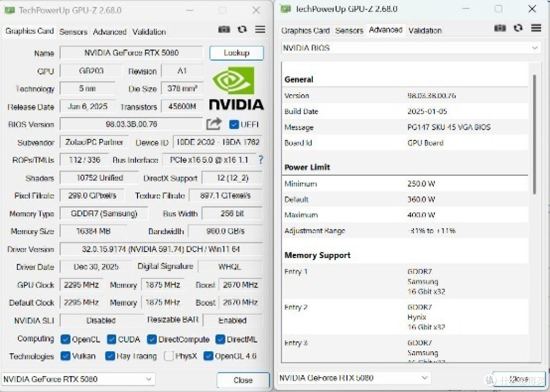Close the left GPU-Z window
The image size is (550, 392).
(256, 11)
